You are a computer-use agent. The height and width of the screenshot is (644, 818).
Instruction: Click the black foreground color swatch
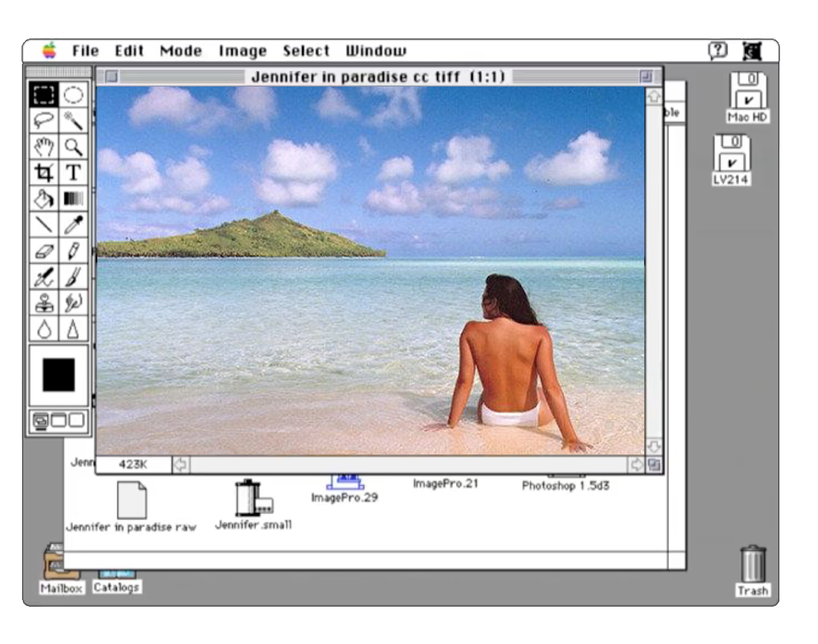(59, 375)
